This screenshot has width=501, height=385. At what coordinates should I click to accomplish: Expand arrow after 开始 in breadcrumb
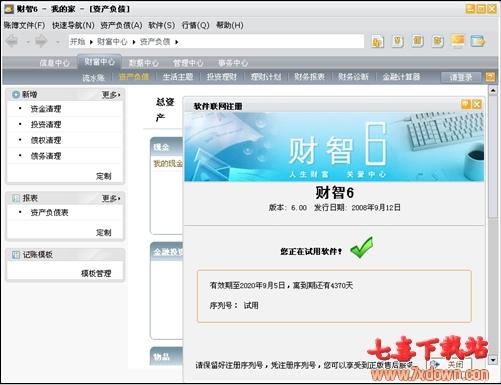pyautogui.click(x=91, y=42)
